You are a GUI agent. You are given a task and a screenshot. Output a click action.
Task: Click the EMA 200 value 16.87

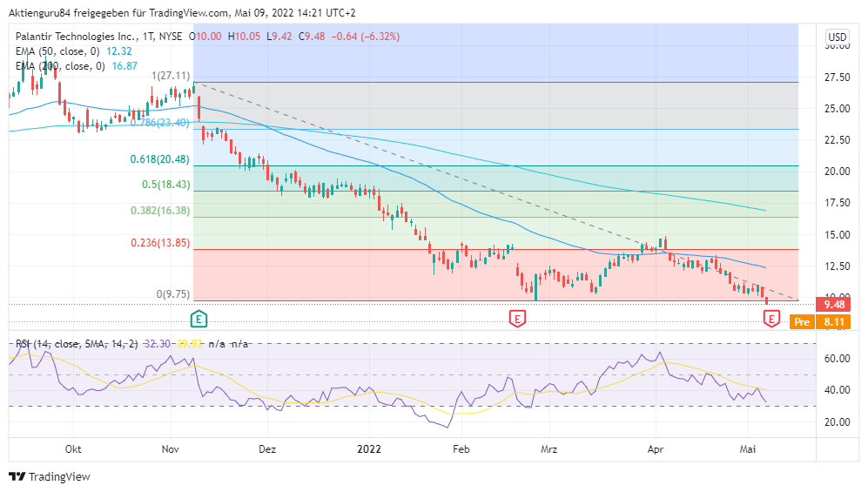pyautogui.click(x=124, y=66)
